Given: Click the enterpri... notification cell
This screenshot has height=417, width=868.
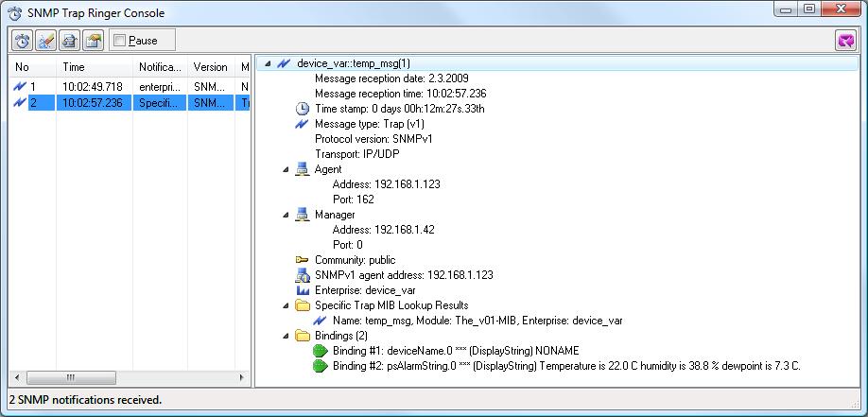Looking at the screenshot, I should click(160, 87).
